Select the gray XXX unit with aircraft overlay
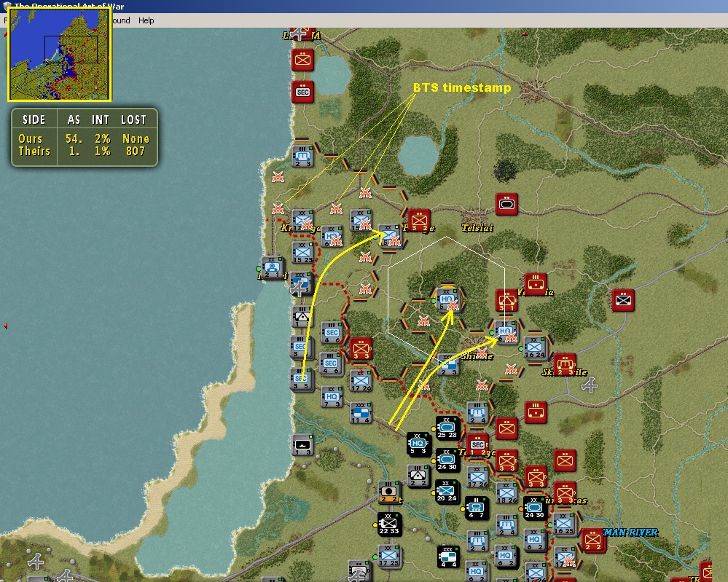The image size is (728, 582). pos(302,284)
